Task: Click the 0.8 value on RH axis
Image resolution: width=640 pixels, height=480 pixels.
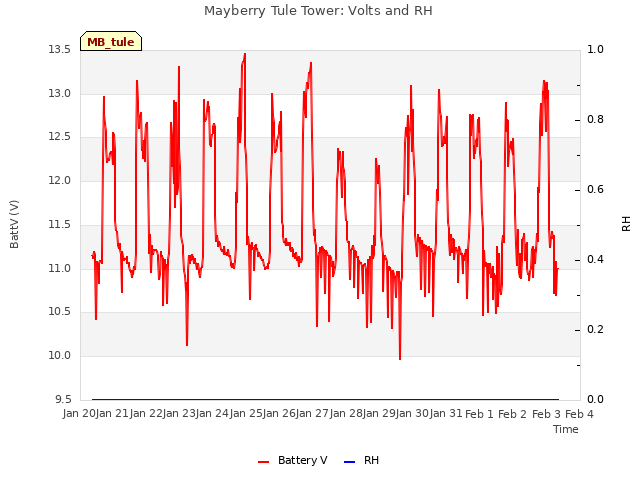Action: [595, 120]
